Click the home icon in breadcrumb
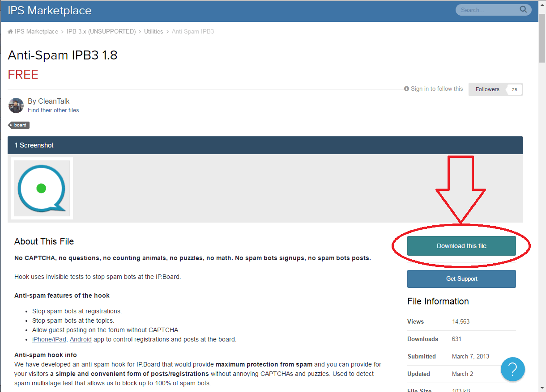 [x=10, y=32]
